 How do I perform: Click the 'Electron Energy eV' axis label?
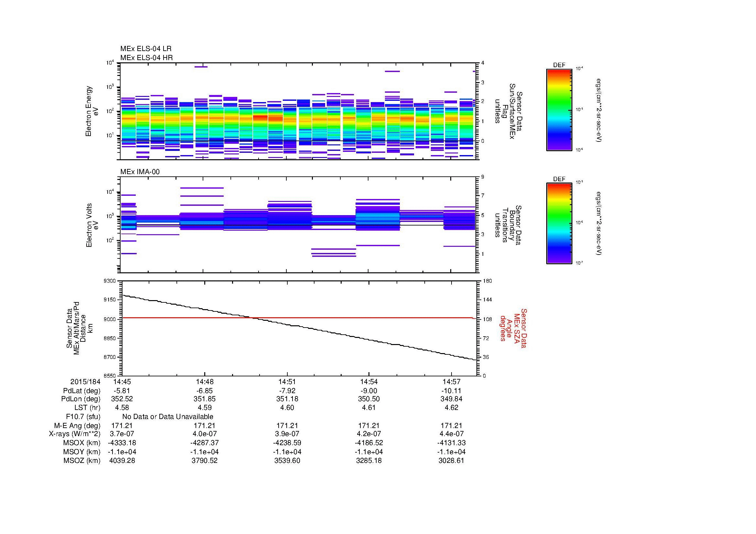pos(92,111)
